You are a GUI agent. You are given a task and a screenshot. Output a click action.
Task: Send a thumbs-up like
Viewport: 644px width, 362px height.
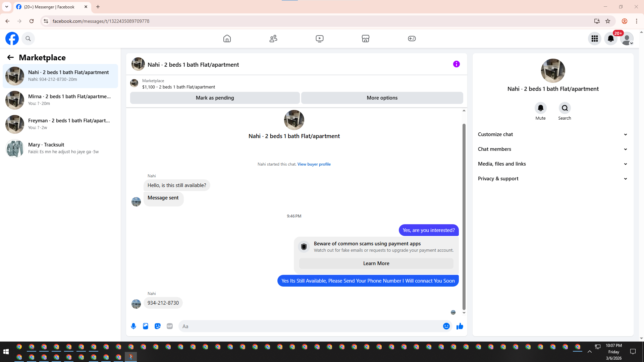click(x=460, y=326)
